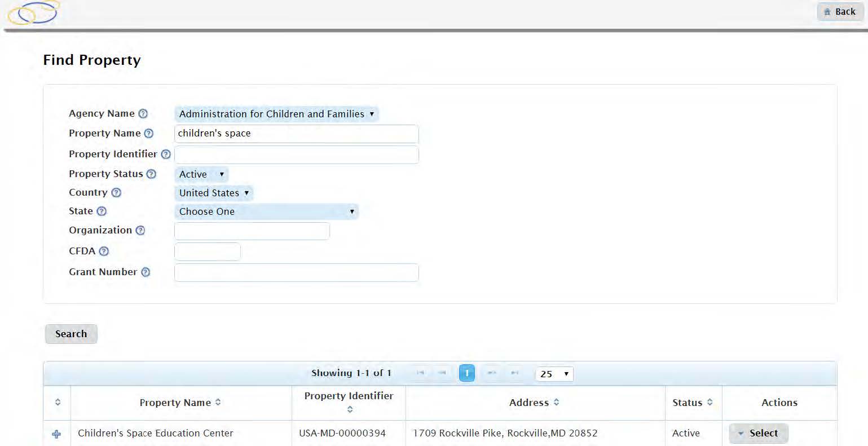
Task: Click help icon beside Property Status
Action: 151,174
